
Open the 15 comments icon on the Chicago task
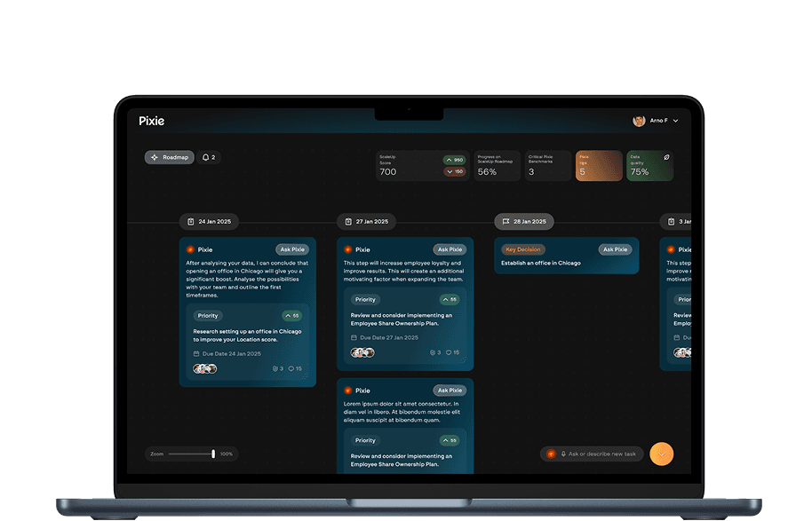291,368
